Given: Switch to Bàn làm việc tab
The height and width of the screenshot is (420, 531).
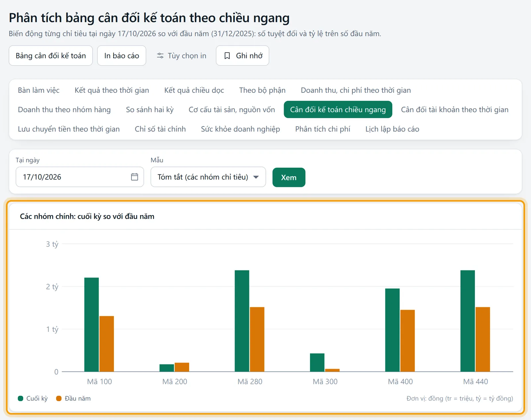Looking at the screenshot, I should (x=39, y=90).
